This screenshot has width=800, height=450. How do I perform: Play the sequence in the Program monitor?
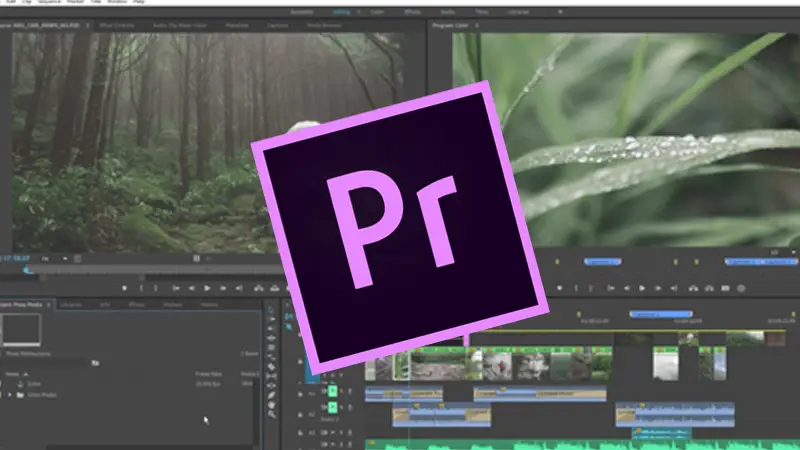(x=642, y=288)
